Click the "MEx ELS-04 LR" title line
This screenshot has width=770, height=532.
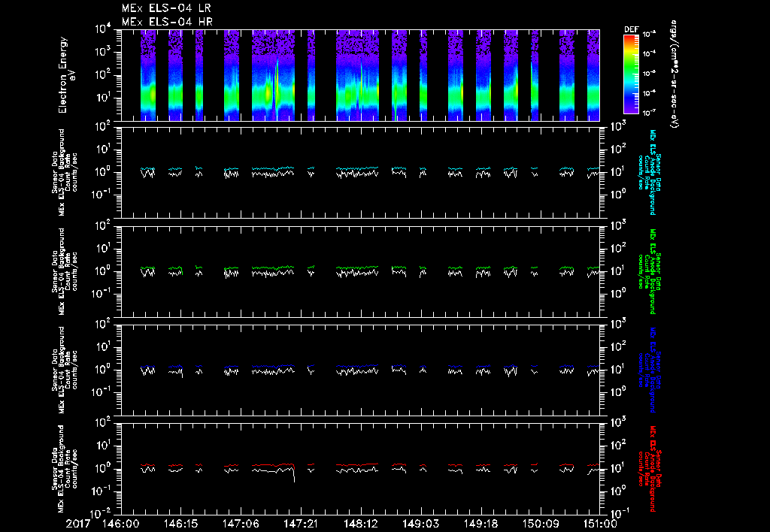click(x=166, y=8)
